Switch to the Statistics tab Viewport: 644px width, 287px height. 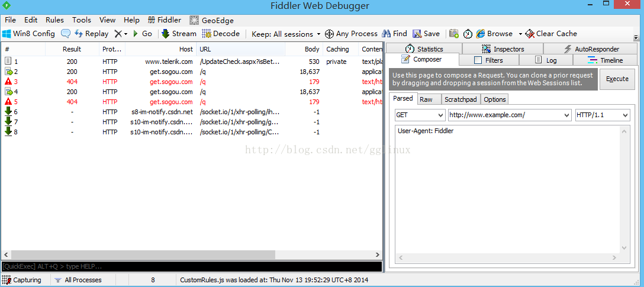(x=424, y=49)
